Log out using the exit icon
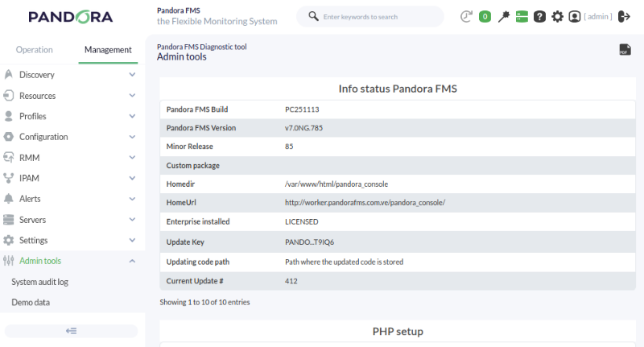Image resolution: width=644 pixels, height=347 pixels. (x=624, y=16)
